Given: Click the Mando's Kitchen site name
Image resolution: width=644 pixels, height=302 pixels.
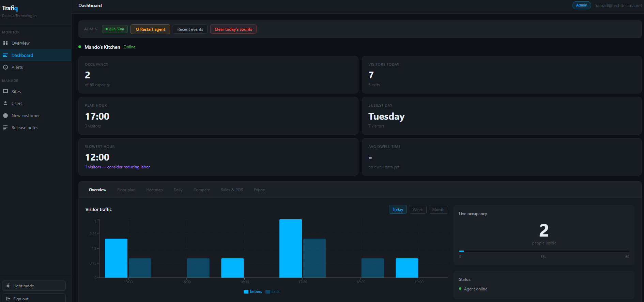Looking at the screenshot, I should [x=102, y=47].
